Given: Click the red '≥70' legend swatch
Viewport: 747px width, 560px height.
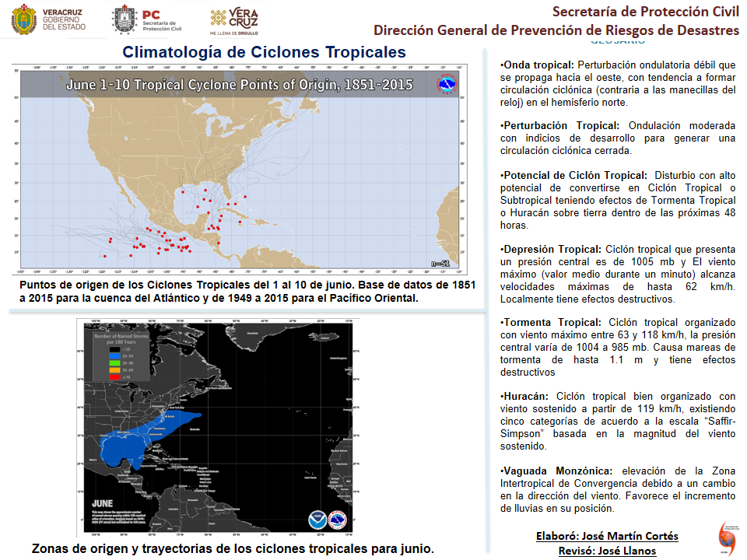Looking at the screenshot, I should click(114, 377).
